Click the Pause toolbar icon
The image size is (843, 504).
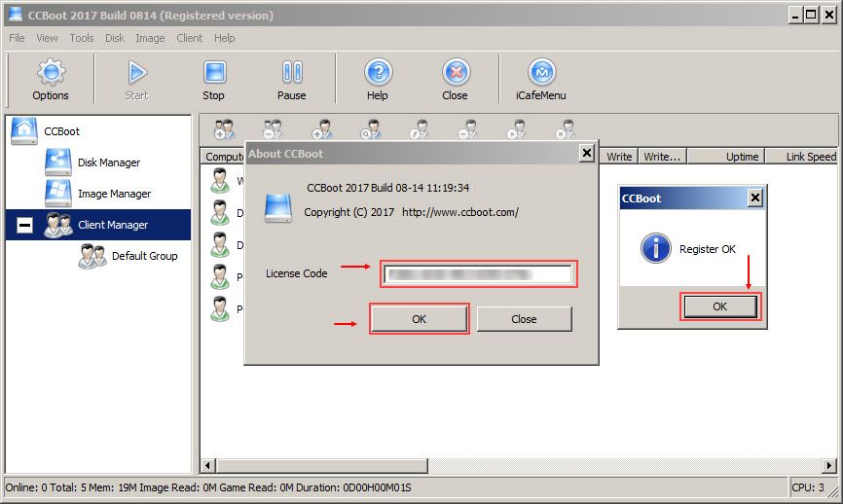click(x=291, y=80)
